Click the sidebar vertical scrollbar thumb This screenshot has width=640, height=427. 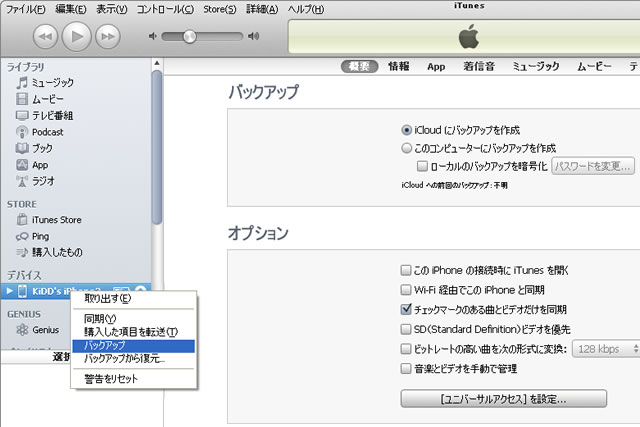(x=157, y=147)
